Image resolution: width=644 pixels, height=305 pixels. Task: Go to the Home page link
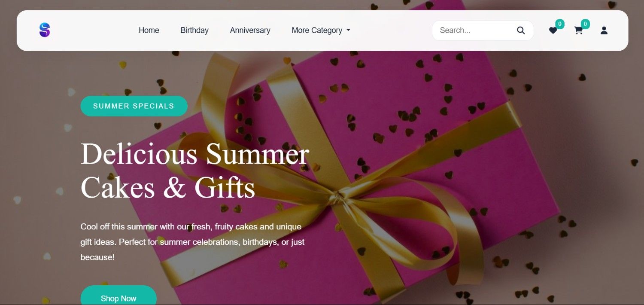(x=149, y=30)
